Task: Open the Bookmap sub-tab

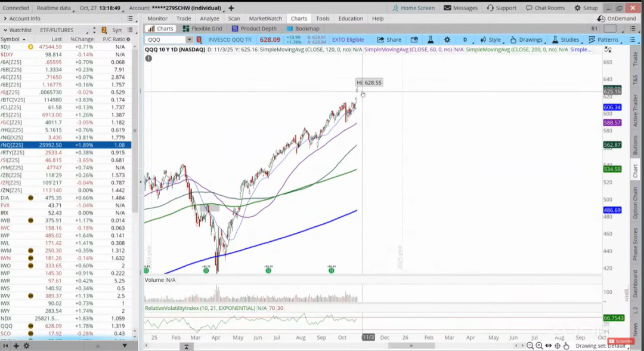Action: [303, 29]
